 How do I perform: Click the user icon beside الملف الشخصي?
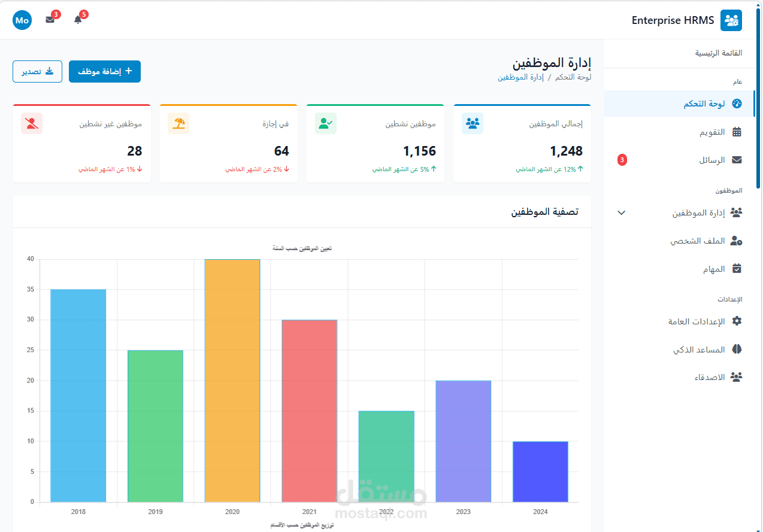[x=737, y=241]
